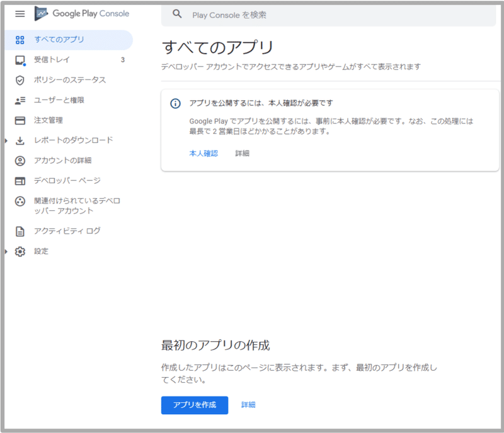This screenshot has height=433, width=504.
Task: Click the レポートのダウンロード download icon
Action: tap(20, 141)
